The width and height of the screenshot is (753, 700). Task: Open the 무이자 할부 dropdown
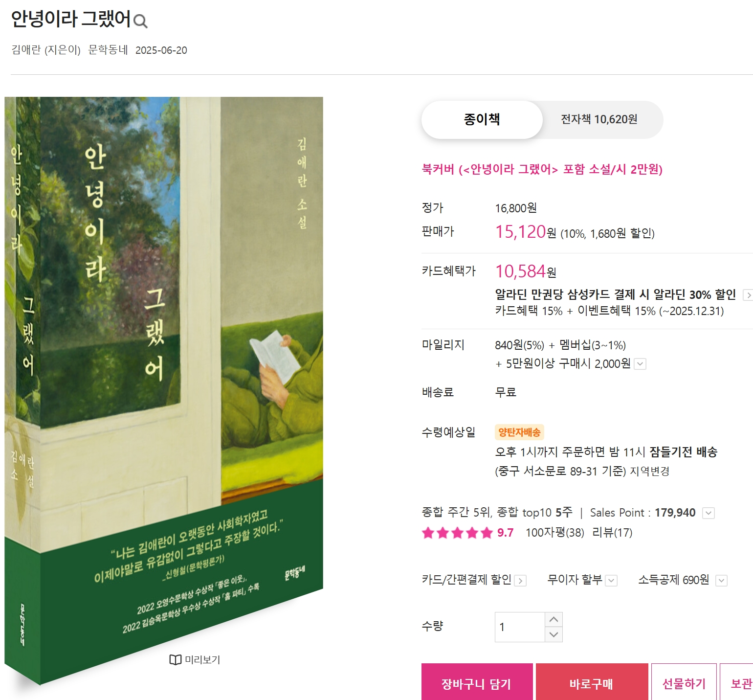[611, 581]
